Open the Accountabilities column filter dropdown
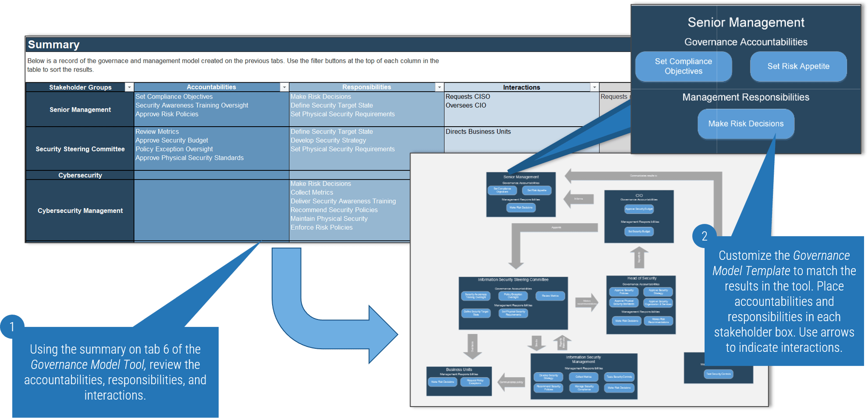This screenshot has width=868, height=418. (284, 87)
